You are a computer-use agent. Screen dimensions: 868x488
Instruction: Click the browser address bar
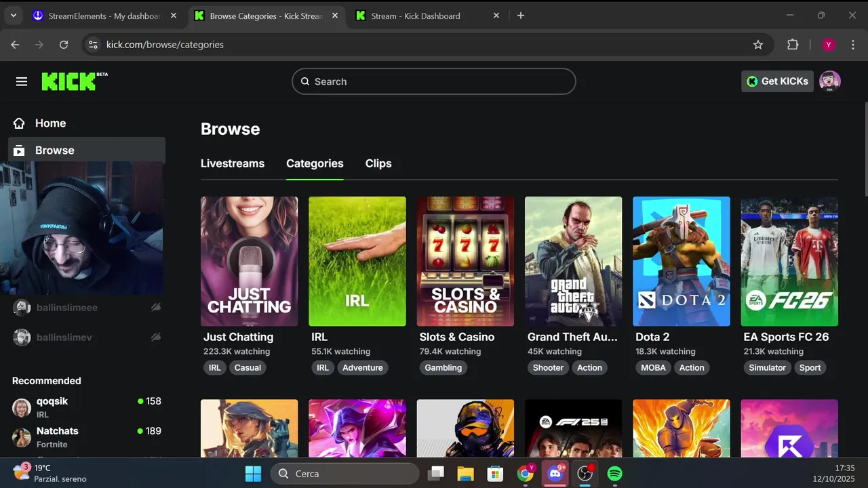[x=427, y=45]
